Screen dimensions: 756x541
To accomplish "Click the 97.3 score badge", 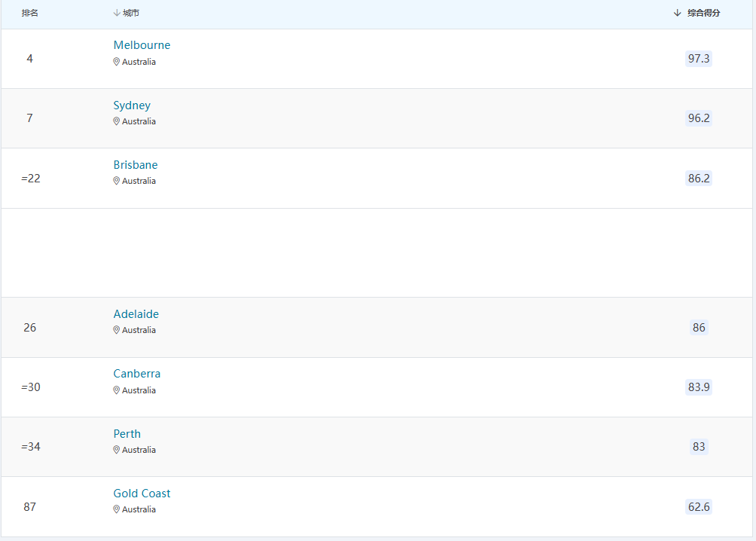I will point(699,59).
